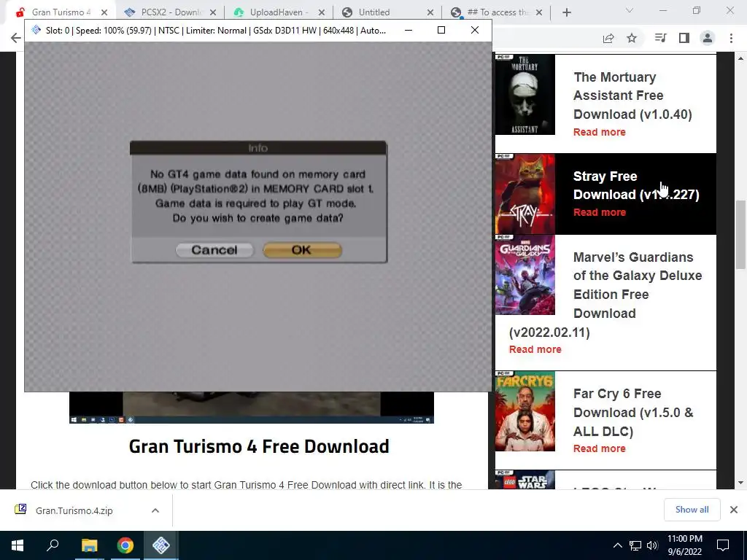Click the scrollbar down arrow
747x560 pixels.
[x=740, y=483]
